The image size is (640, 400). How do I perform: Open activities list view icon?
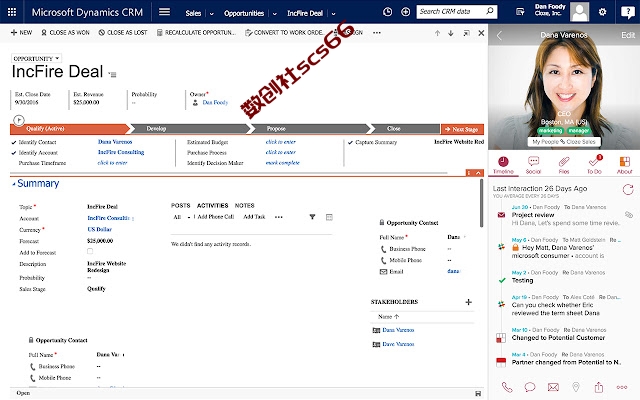coord(329,217)
